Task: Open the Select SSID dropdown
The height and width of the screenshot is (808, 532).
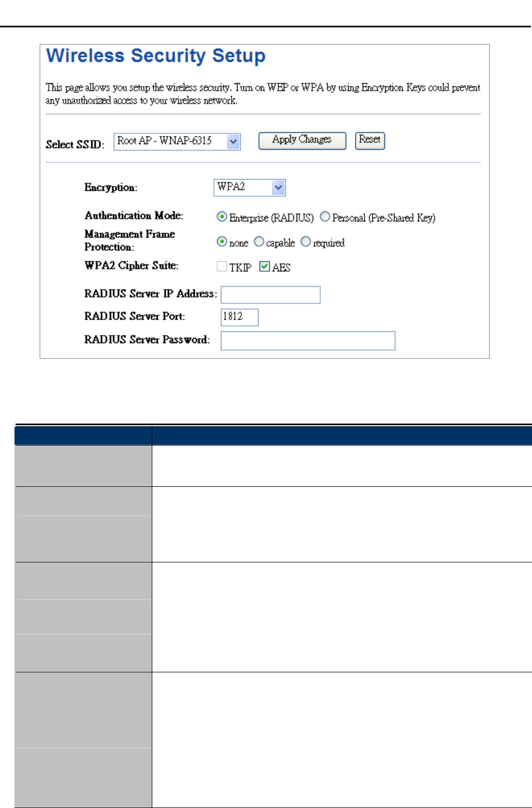Action: (x=177, y=142)
